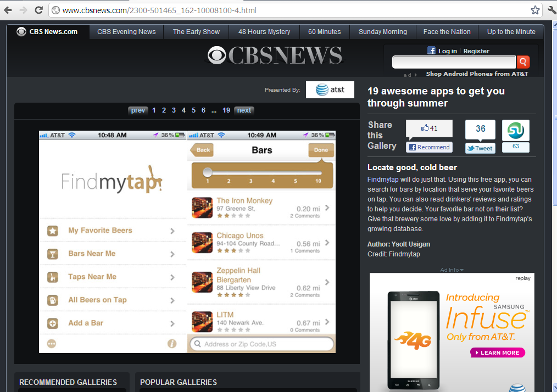Jump to gallery page 5
Viewport: 557px width, 392px height.
coord(193,110)
